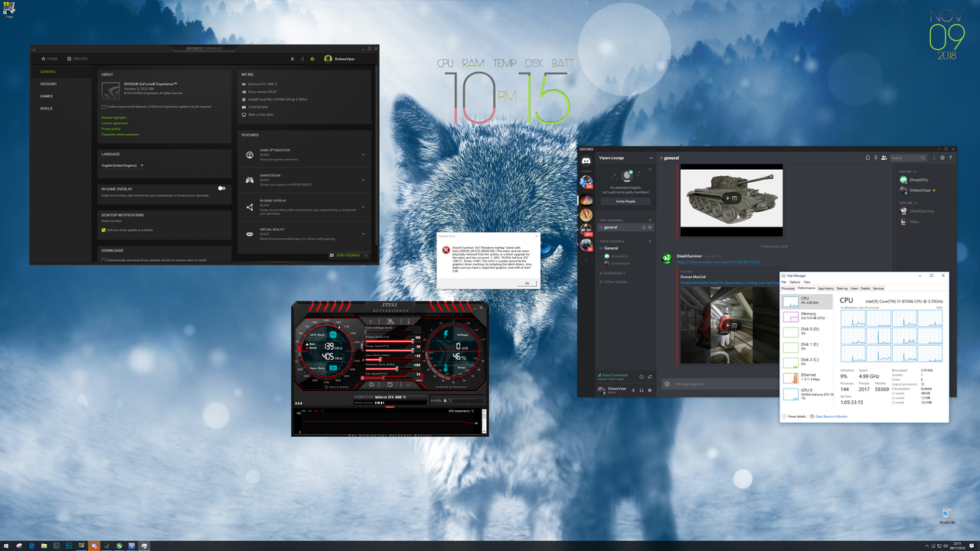Screen dimensions: 980x551
Task: Play the tank video thumbnail
Action: (728, 198)
